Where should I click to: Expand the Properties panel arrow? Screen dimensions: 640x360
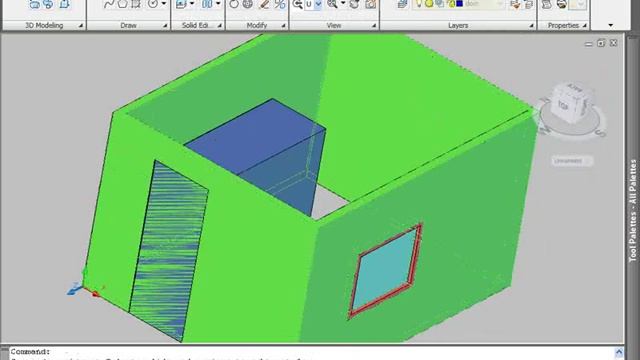click(x=584, y=26)
